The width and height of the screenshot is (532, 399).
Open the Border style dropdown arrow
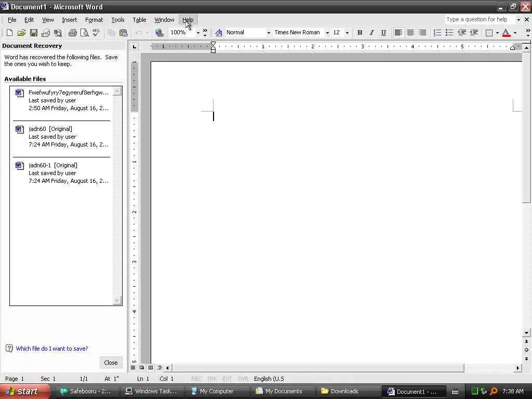(497, 33)
